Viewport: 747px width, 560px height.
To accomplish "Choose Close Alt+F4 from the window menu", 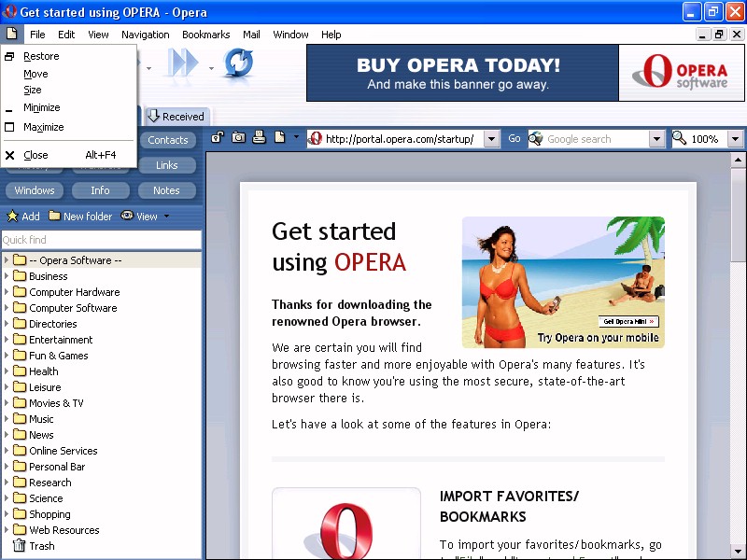I will click(69, 155).
